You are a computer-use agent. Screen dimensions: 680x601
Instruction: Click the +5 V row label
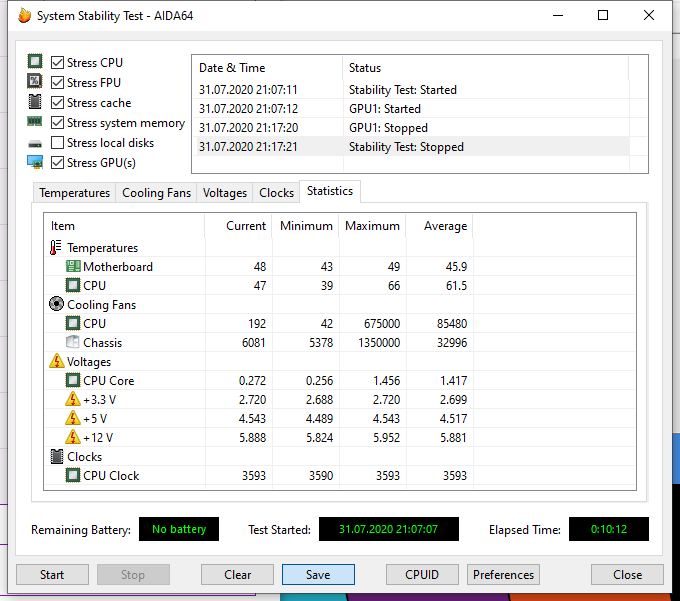95,418
